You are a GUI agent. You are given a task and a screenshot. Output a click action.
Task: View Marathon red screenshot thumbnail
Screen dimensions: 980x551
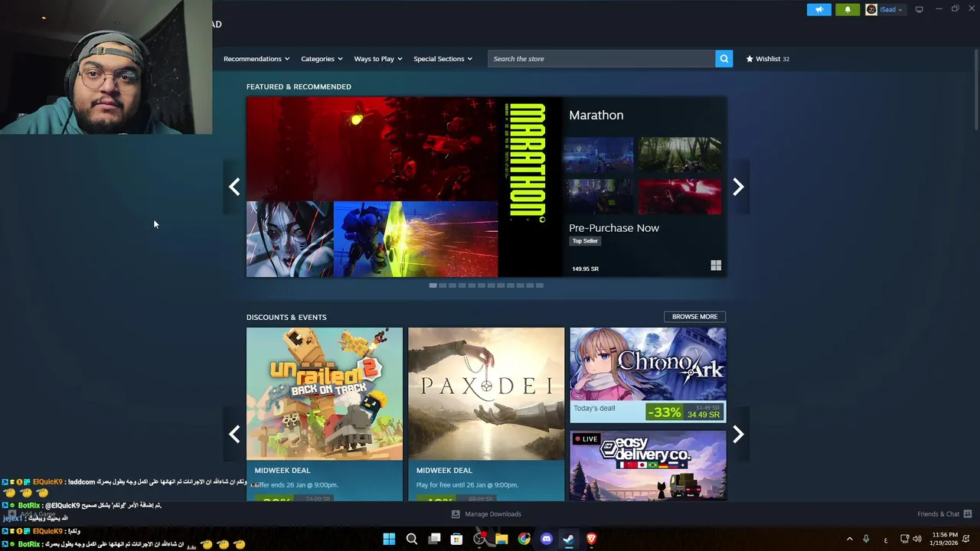pyautogui.click(x=679, y=197)
